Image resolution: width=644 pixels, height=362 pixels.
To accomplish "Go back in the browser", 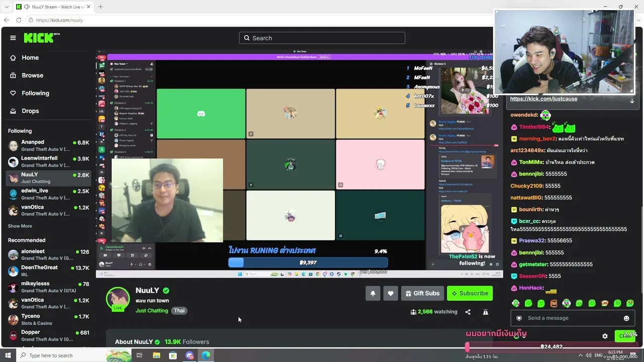I will [7, 20].
